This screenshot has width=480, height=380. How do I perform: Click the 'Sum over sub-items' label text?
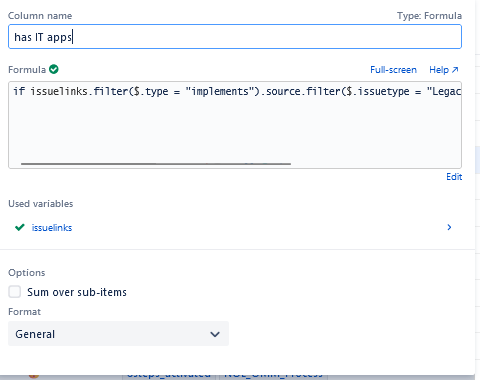[77, 292]
